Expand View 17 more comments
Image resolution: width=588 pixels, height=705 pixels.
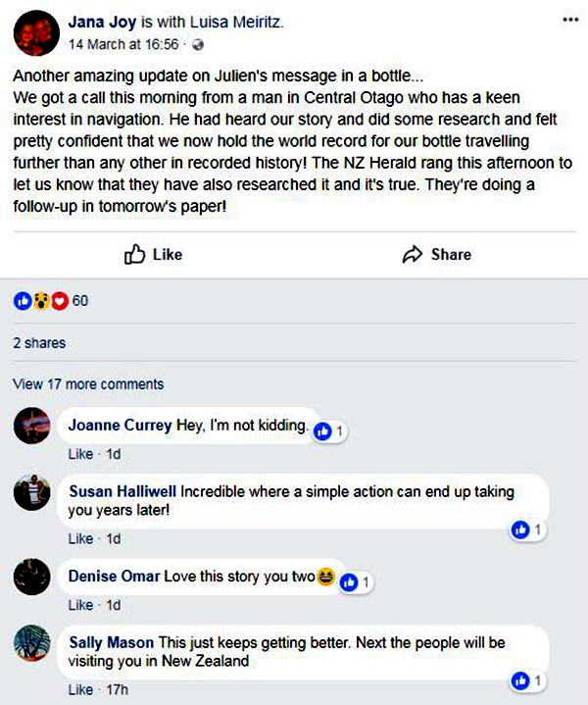pyautogui.click(x=88, y=384)
